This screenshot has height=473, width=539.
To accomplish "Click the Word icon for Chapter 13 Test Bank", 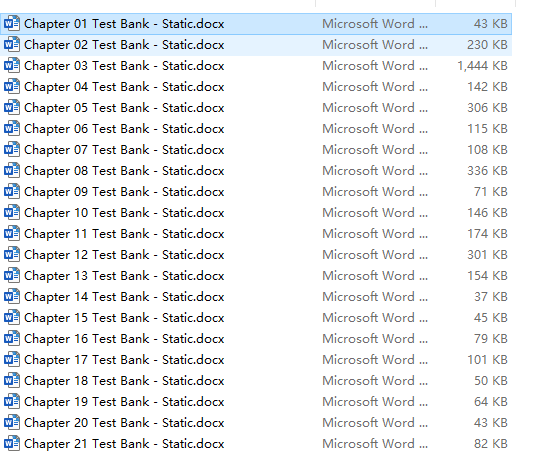I will 12,275.
